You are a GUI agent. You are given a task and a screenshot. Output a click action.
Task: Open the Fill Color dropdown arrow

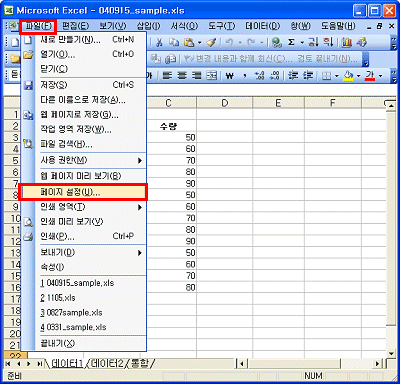tap(359, 76)
